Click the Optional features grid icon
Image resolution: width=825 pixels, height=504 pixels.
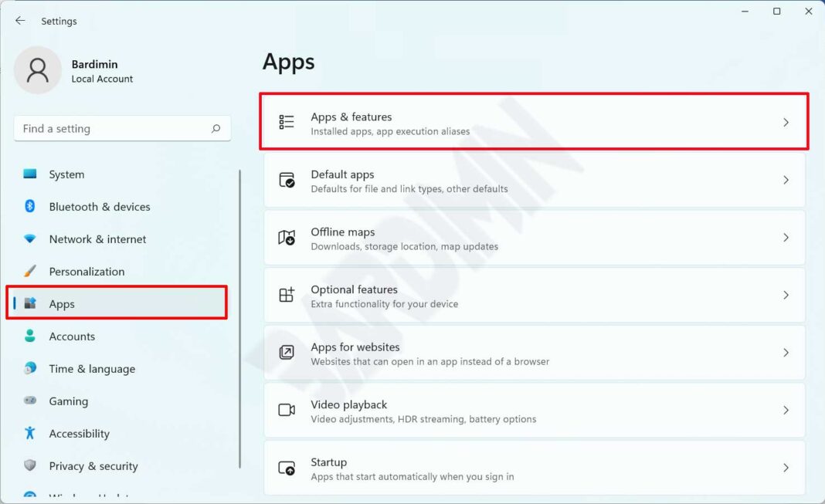tap(287, 295)
